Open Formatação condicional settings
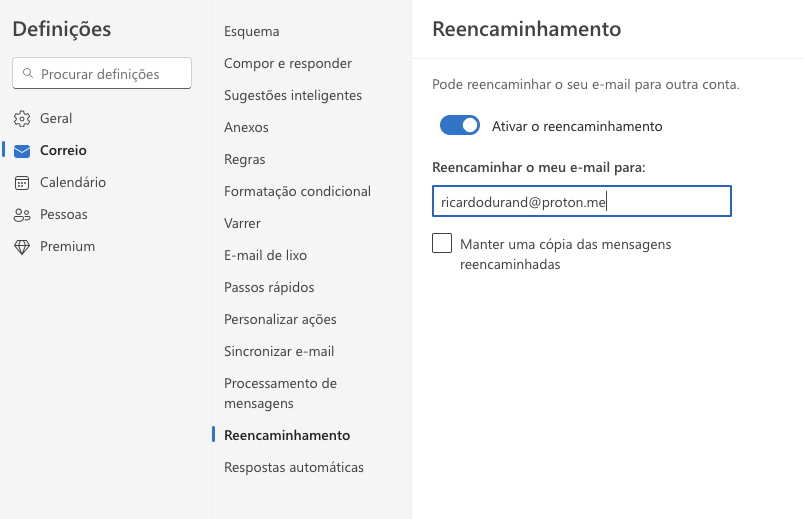This screenshot has height=519, width=804. 297,191
